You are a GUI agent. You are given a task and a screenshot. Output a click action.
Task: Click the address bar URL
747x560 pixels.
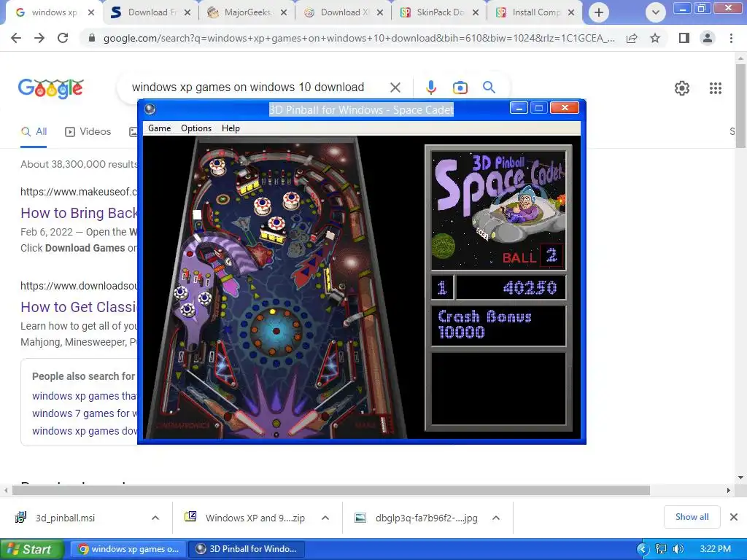(x=358, y=38)
